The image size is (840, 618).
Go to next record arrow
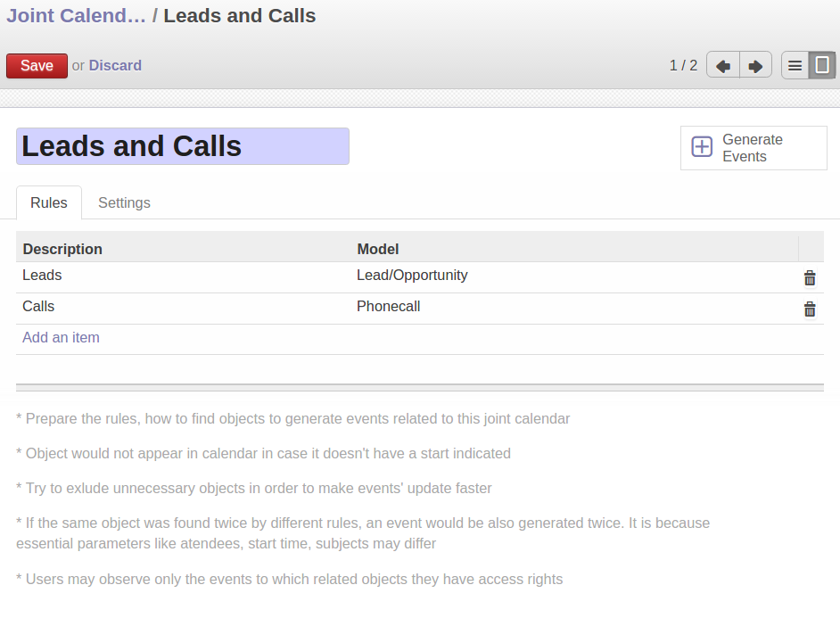(755, 66)
